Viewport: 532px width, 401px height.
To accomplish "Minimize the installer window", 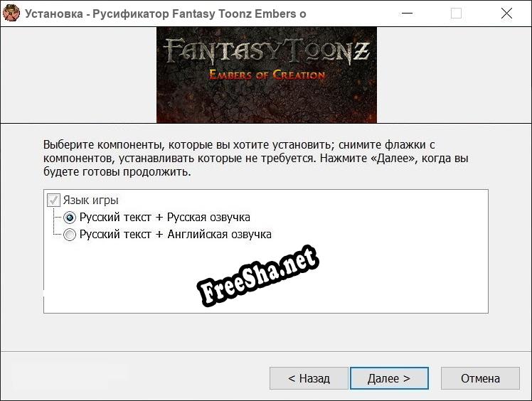I will point(407,14).
